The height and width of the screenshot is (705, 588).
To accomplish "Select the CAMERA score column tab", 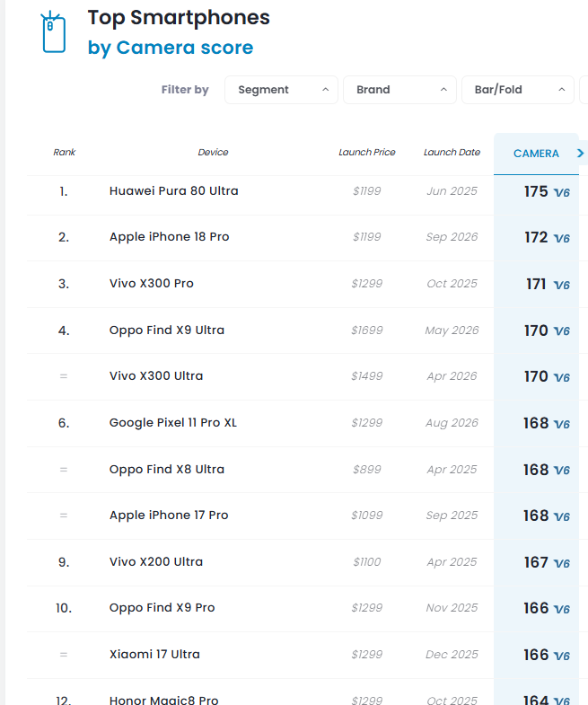I will pos(536,154).
